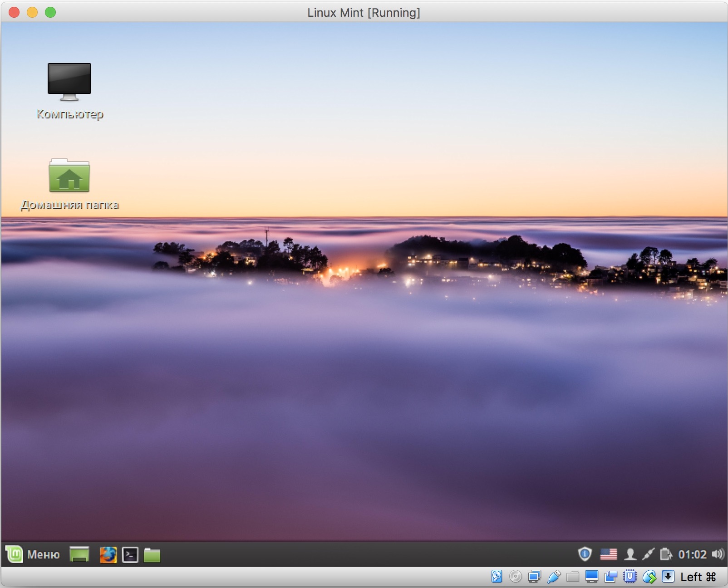Close the Linux Mint VM window
Screen dimensions: 728x588
tap(14, 12)
